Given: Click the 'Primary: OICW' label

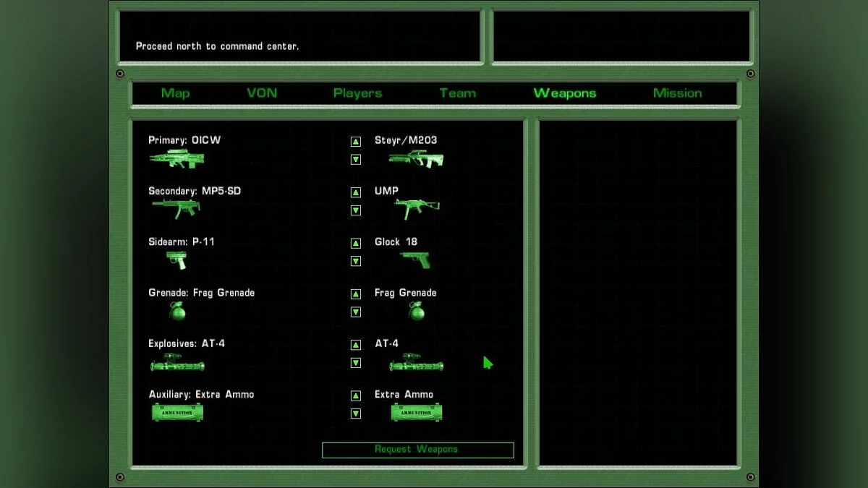Looking at the screenshot, I should [x=184, y=140].
